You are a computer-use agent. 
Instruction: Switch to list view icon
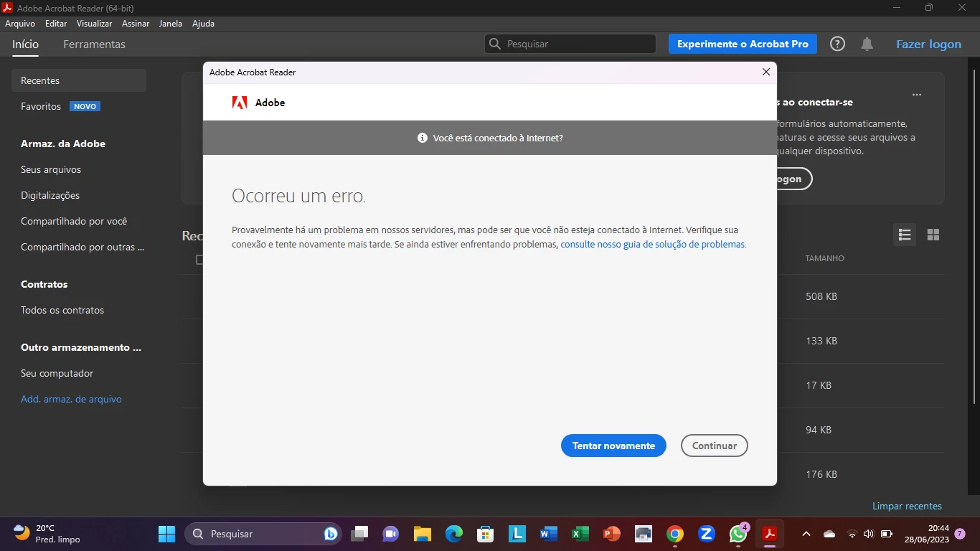905,235
